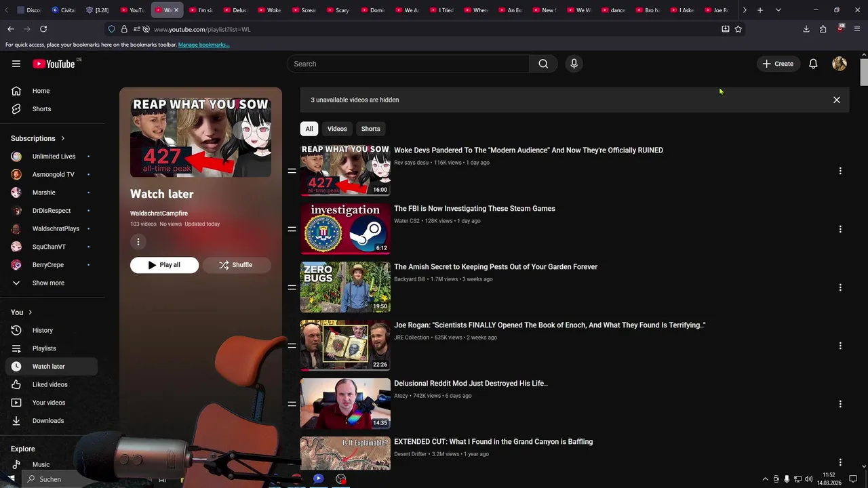Grab the drag handle of the Amish Secret video
Viewport: 868px width, 488px height.
coord(292,287)
